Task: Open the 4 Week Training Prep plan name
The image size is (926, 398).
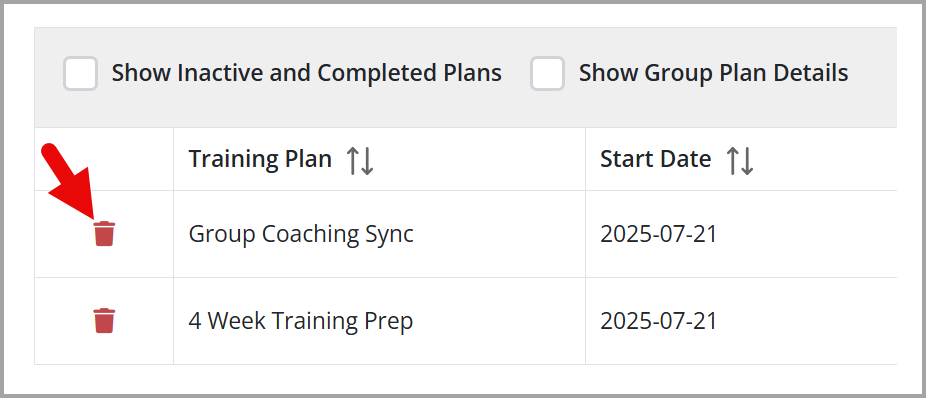Action: [x=301, y=321]
